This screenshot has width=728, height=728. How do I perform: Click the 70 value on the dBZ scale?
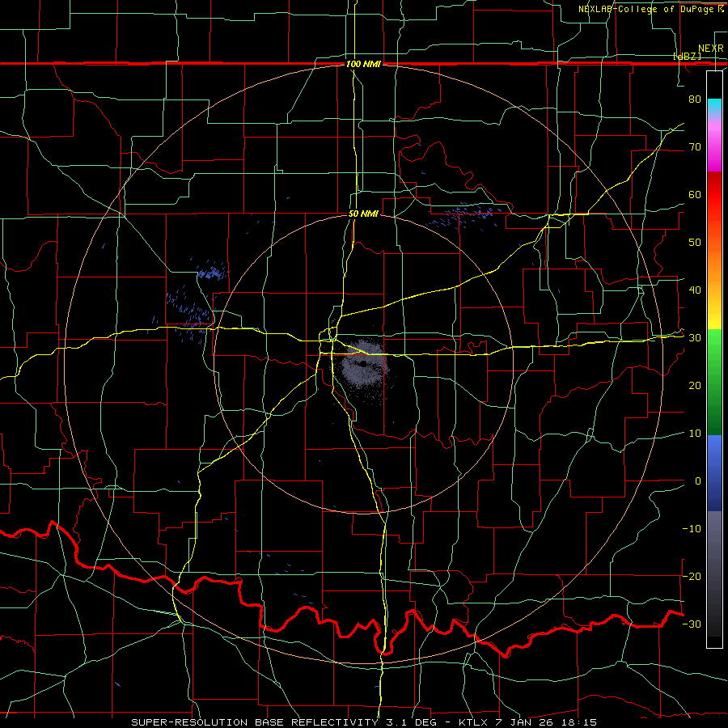(695, 146)
